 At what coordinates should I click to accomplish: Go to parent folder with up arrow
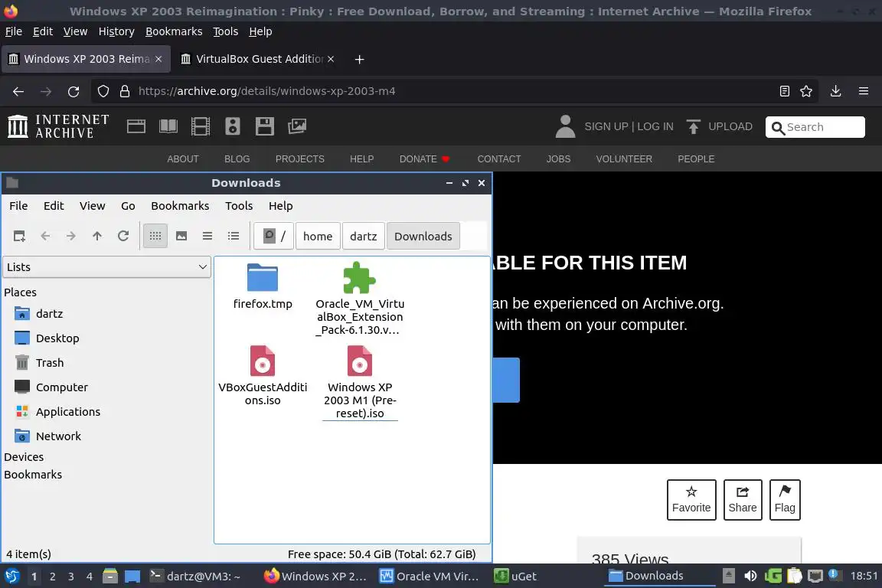pyautogui.click(x=97, y=237)
